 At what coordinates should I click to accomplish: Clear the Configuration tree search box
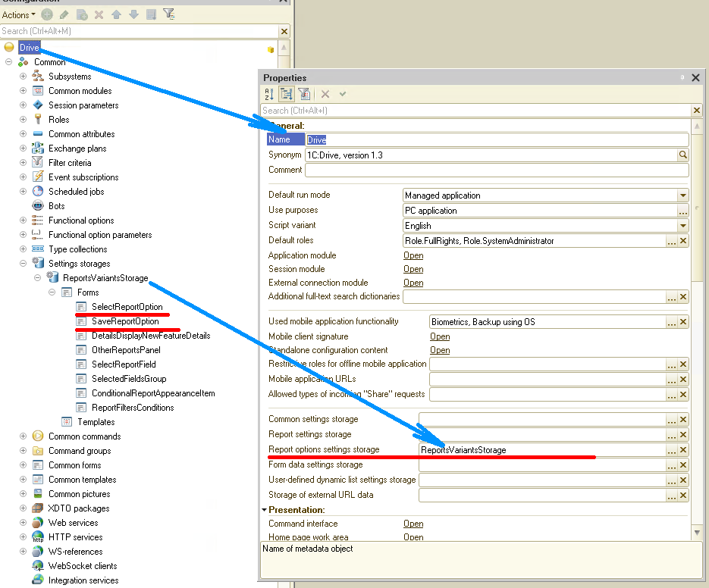point(284,31)
